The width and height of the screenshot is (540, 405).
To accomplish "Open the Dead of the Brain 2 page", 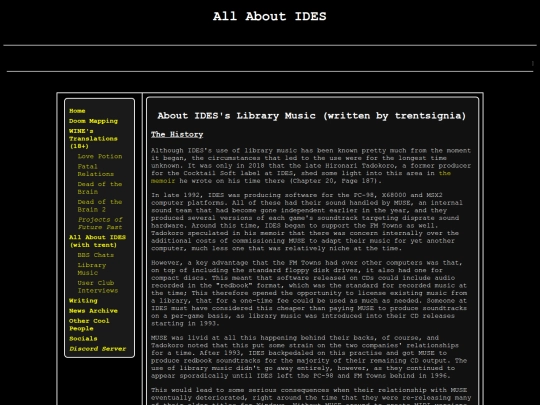I will pyautogui.click(x=100, y=206).
